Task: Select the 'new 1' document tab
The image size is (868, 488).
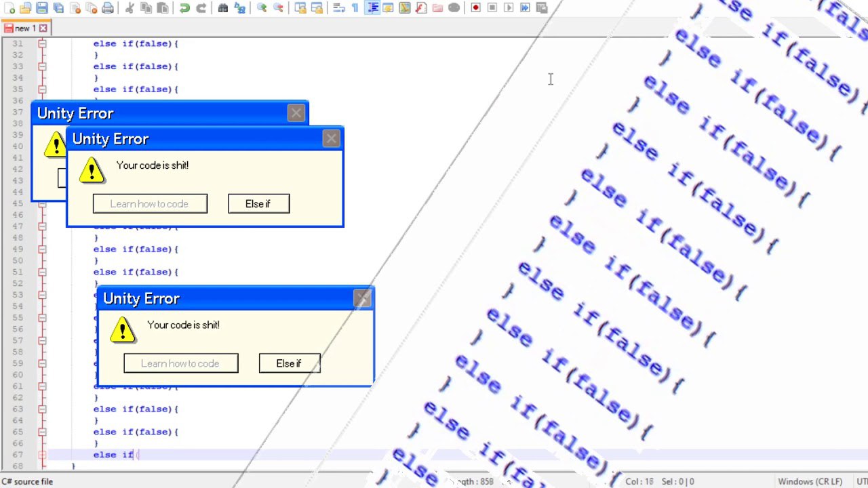Action: (x=26, y=28)
